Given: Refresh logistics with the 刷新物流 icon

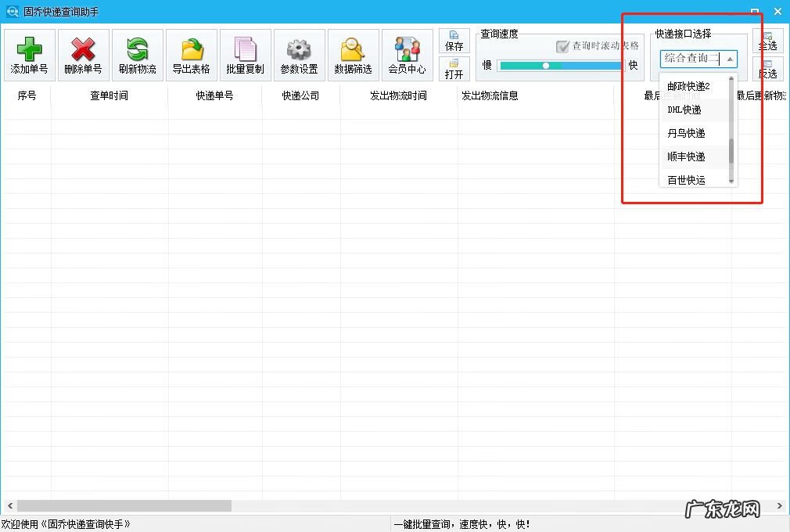Looking at the screenshot, I should click(x=137, y=55).
